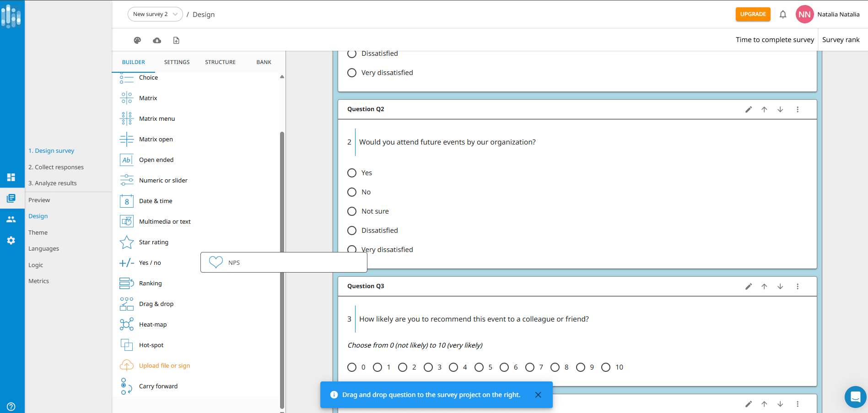Move Question Q2 up

[764, 109]
